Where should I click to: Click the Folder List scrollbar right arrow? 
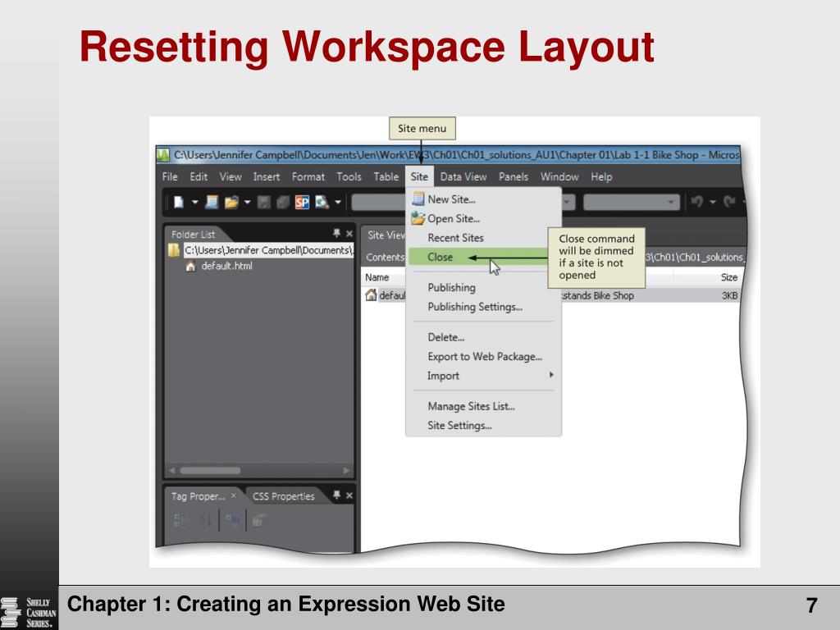click(x=347, y=471)
